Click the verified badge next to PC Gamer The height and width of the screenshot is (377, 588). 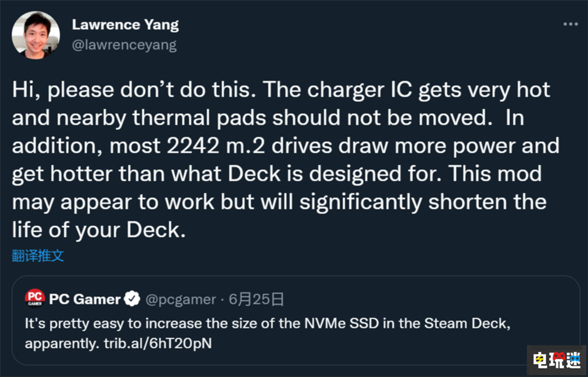pos(133,299)
